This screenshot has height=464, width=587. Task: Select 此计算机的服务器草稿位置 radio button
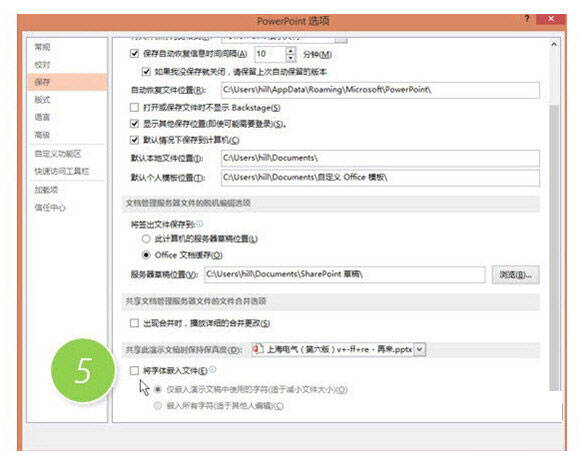(x=146, y=239)
